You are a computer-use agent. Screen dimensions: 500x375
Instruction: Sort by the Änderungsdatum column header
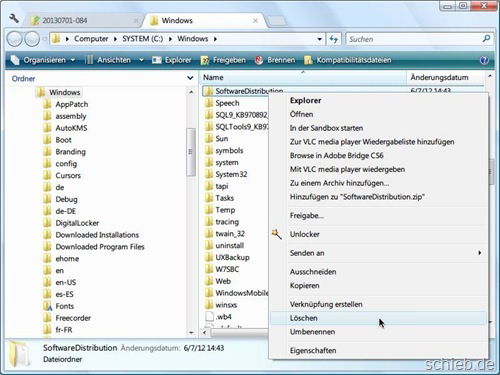point(445,78)
